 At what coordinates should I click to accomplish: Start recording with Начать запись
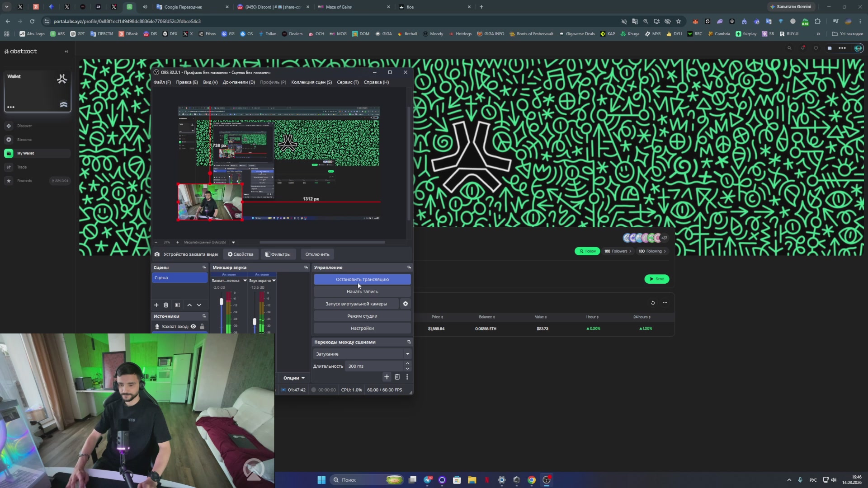click(362, 291)
